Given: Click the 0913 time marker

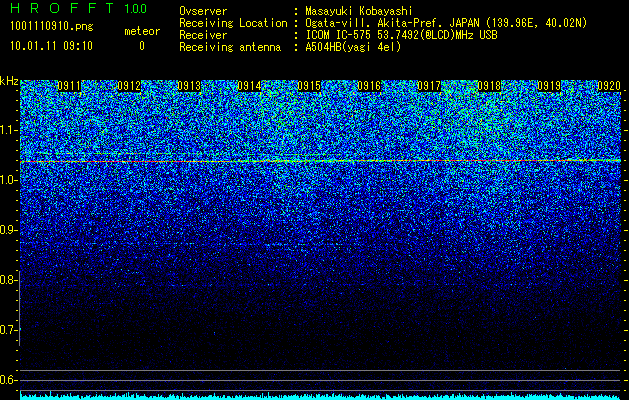Looking at the screenshot, I should 189,86.
